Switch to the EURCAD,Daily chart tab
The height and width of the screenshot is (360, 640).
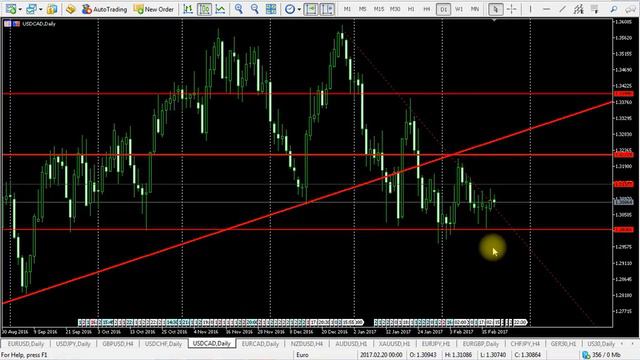[x=260, y=344]
